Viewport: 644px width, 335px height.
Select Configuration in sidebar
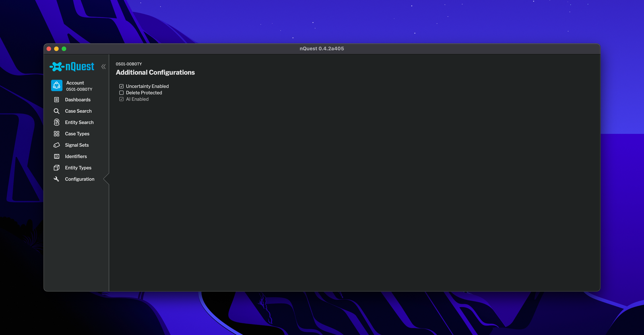[80, 179]
